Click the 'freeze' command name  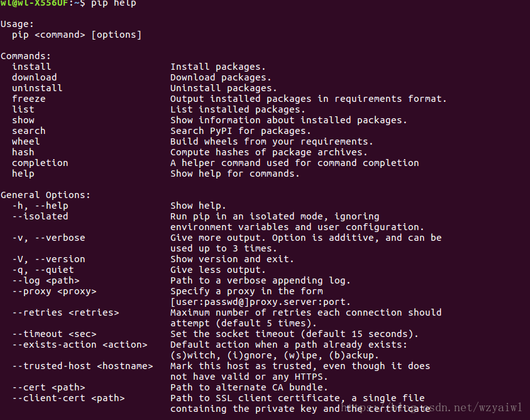[x=29, y=99]
